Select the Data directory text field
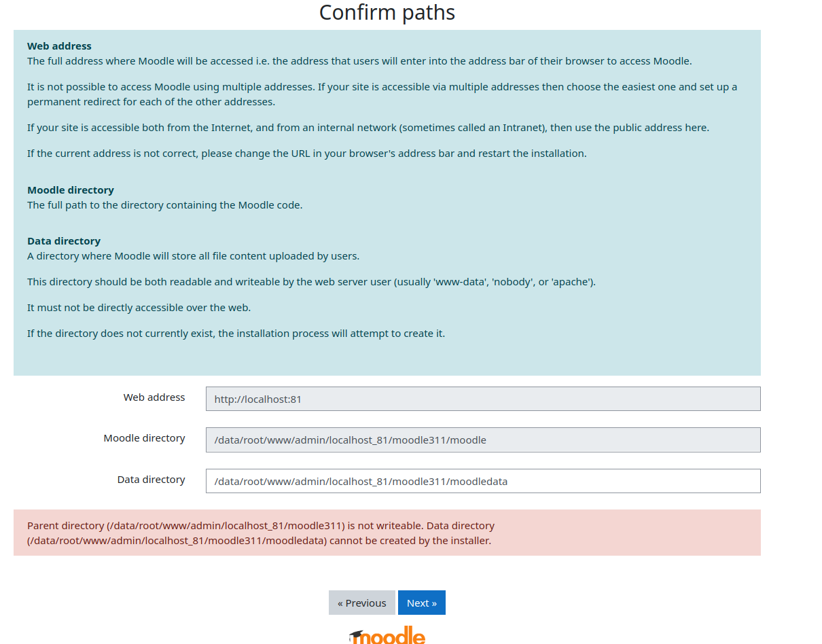Viewport: 822px width, 644px height. click(482, 481)
